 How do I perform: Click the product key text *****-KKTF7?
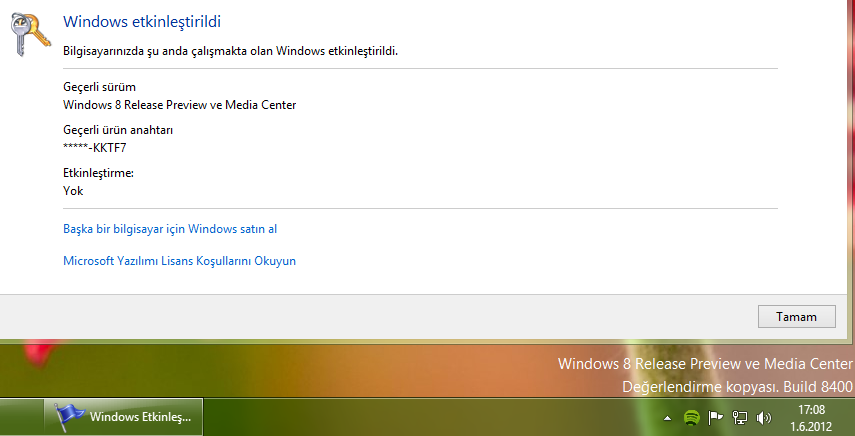click(95, 148)
